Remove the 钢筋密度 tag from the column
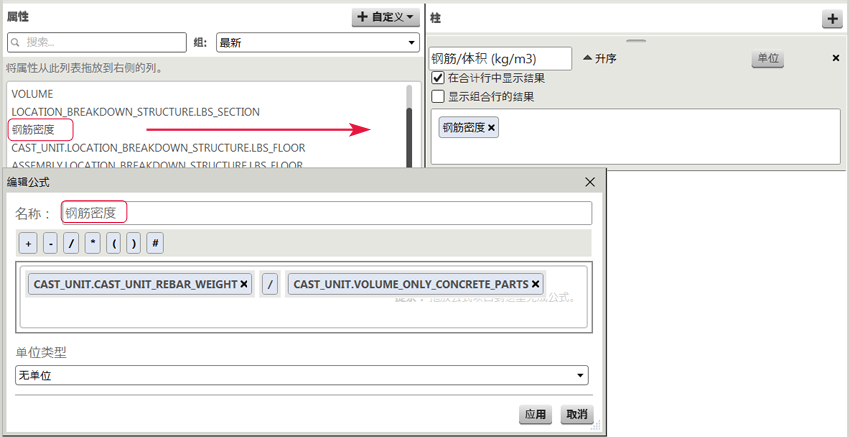This screenshot has height=437, width=850. 491,128
